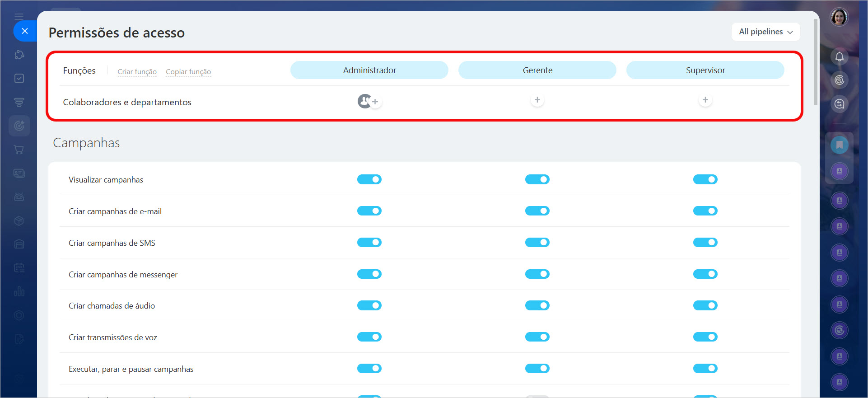Toggle Criar chamadas de áudio for Gerente
This screenshot has height=398, width=868.
click(x=537, y=305)
